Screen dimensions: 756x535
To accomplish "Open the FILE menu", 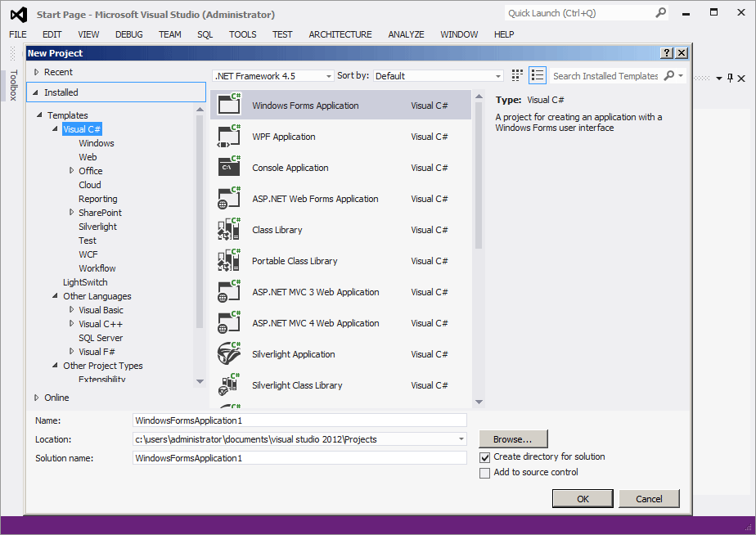I will (18, 34).
